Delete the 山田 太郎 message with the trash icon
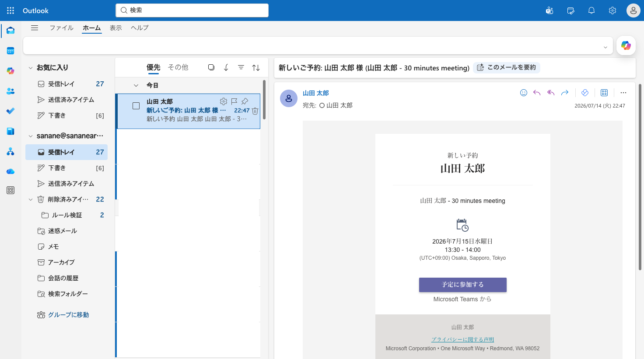The image size is (644, 359). [255, 111]
